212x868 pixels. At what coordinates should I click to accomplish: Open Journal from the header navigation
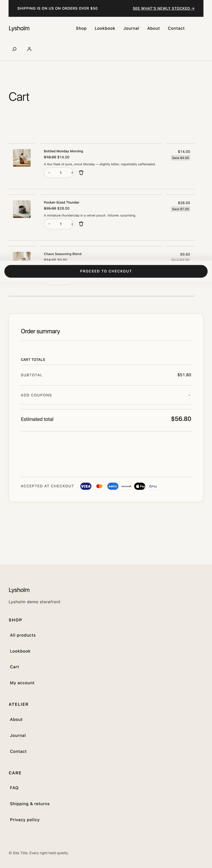pos(131,28)
